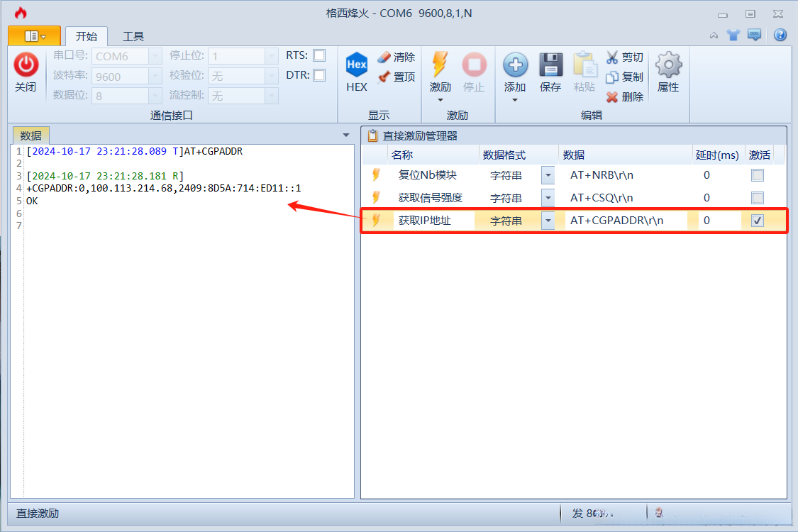Toggle the RTS checkbox
Screen dimensions: 798x532
point(319,55)
